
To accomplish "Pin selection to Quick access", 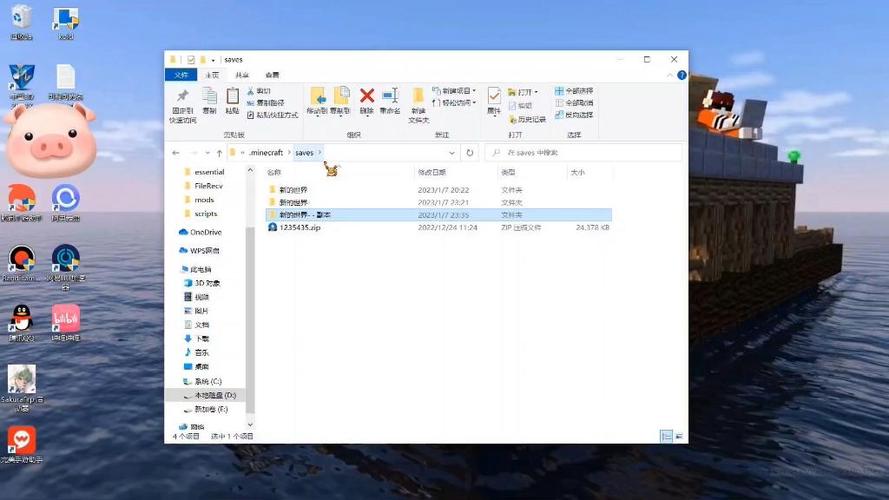I will 183,106.
